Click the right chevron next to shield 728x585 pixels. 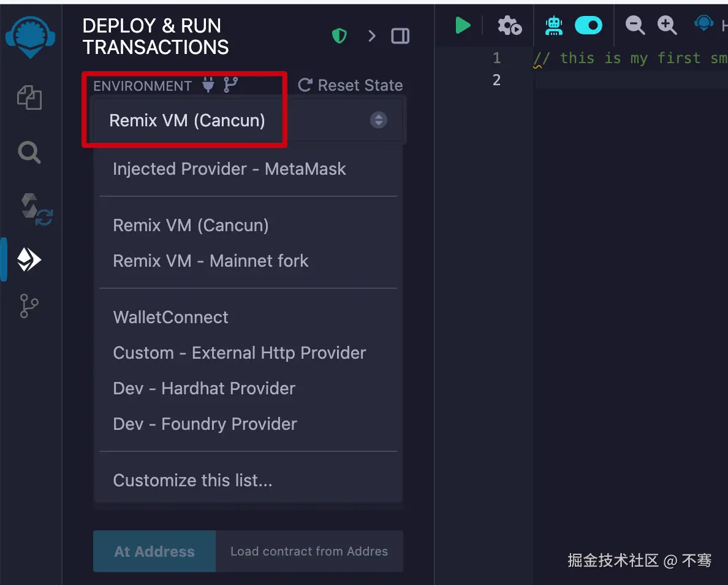tap(371, 36)
